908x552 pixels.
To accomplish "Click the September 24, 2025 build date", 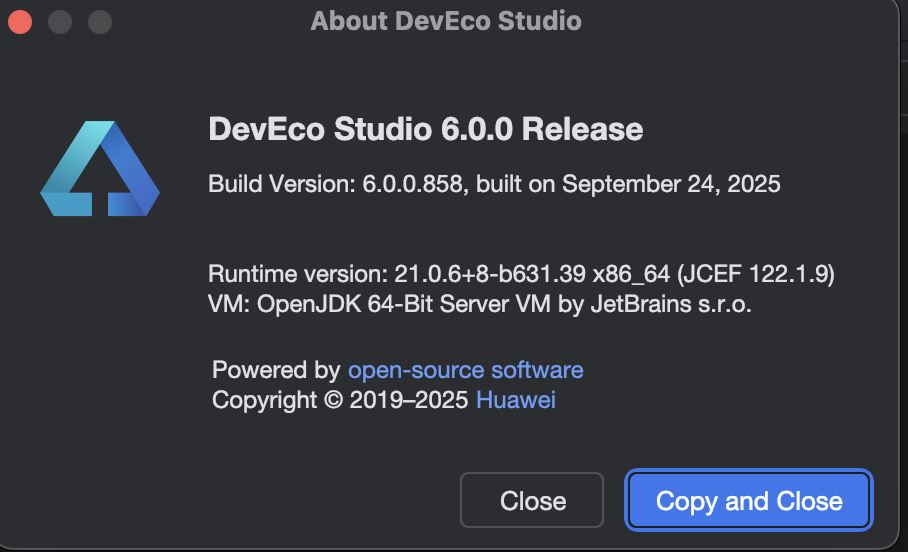I will tap(670, 185).
